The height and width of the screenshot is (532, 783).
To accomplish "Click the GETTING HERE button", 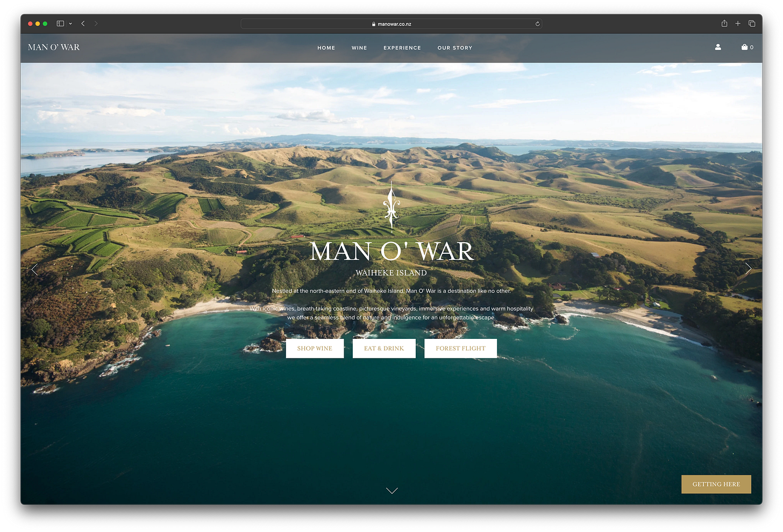I will click(716, 484).
